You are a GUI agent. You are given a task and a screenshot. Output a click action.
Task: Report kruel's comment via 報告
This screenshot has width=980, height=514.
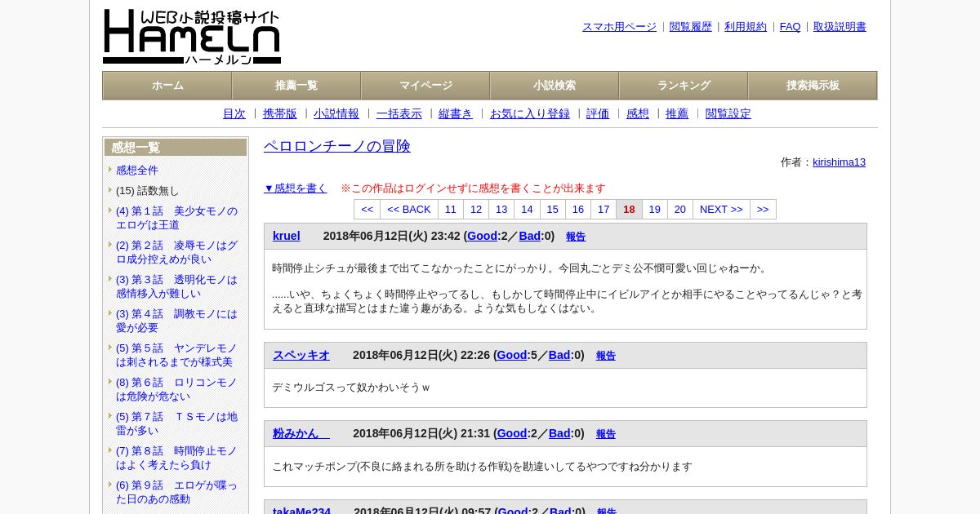(x=576, y=237)
